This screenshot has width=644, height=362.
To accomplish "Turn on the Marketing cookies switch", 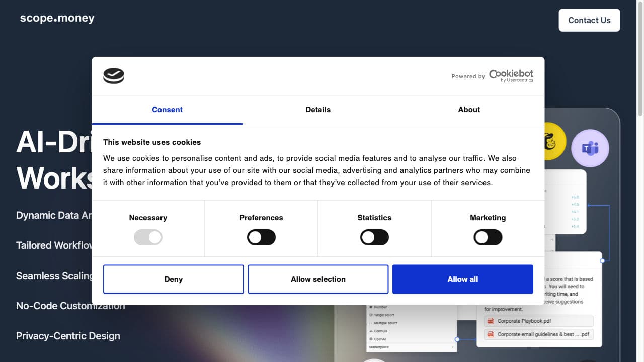I will tap(488, 237).
